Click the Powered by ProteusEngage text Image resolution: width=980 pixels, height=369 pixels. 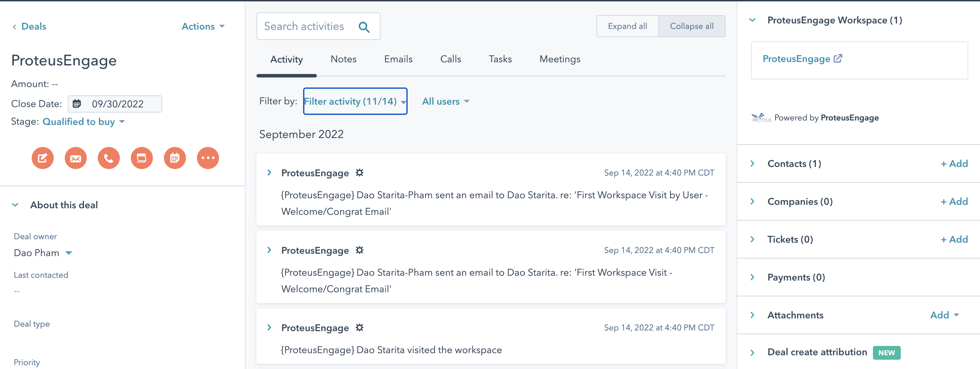pos(826,118)
